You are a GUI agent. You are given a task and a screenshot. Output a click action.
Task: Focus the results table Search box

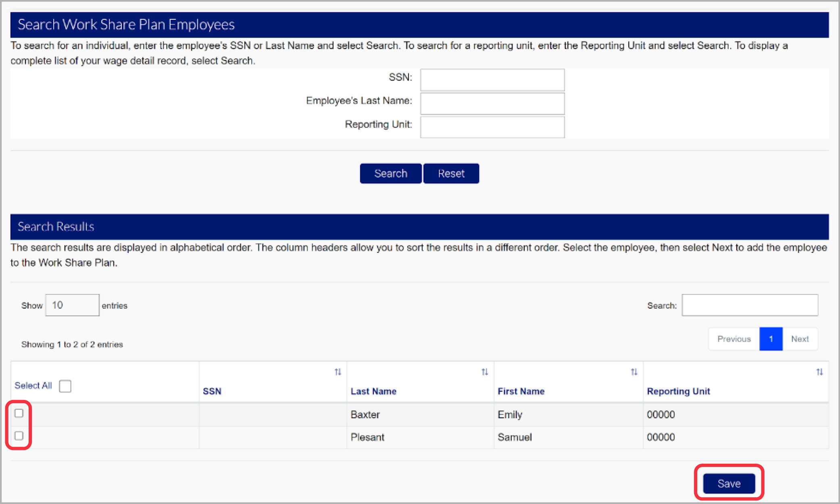(750, 305)
